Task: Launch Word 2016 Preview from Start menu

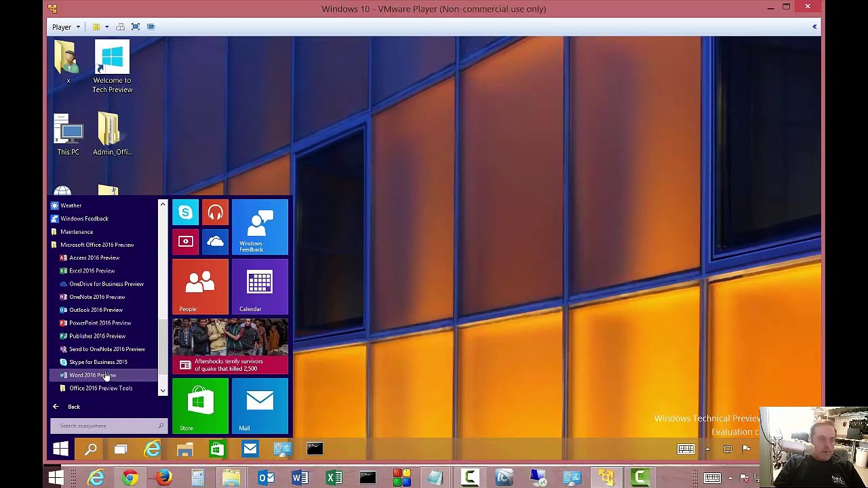Action: (x=103, y=375)
